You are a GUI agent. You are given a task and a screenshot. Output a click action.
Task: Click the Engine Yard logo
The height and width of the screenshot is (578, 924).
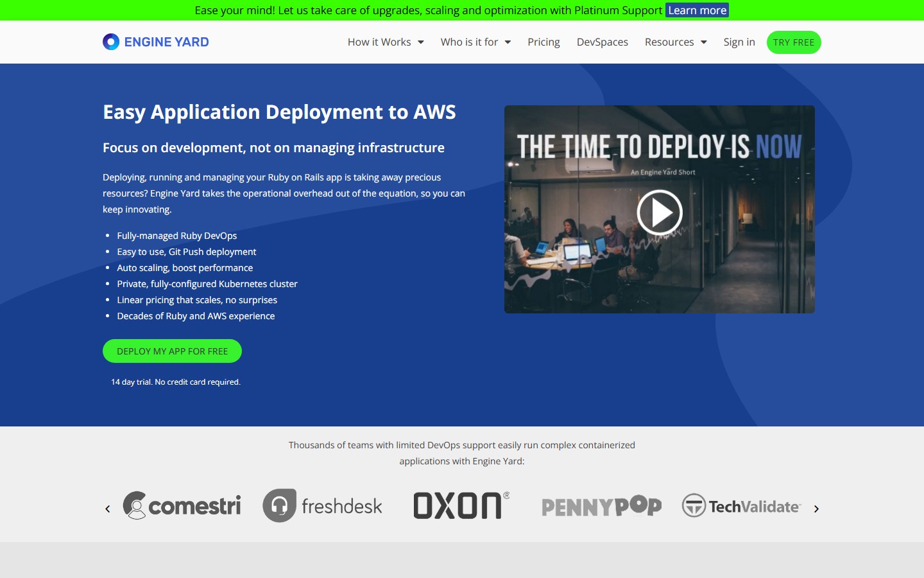click(x=156, y=42)
